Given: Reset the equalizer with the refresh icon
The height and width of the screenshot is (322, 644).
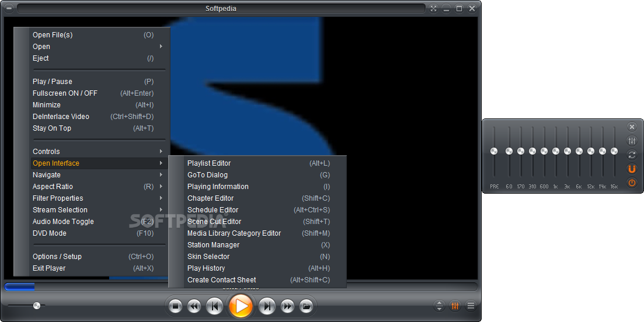Looking at the screenshot, I should coord(632,155).
